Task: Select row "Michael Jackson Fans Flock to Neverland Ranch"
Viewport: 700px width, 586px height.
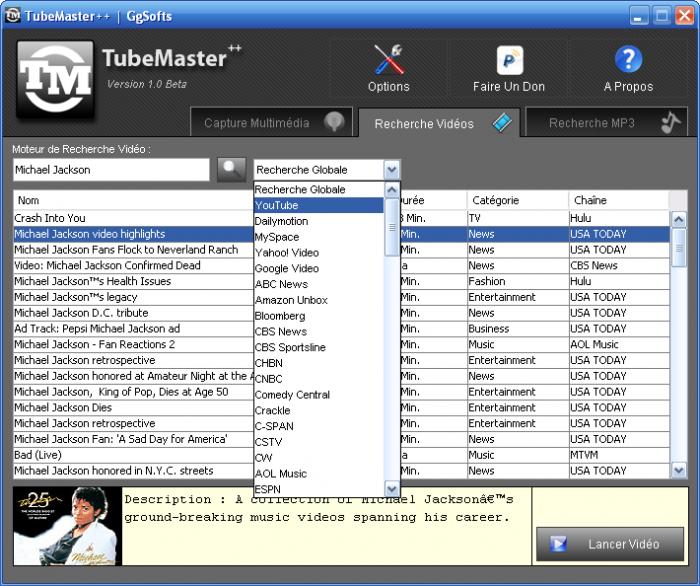Action: [342, 250]
